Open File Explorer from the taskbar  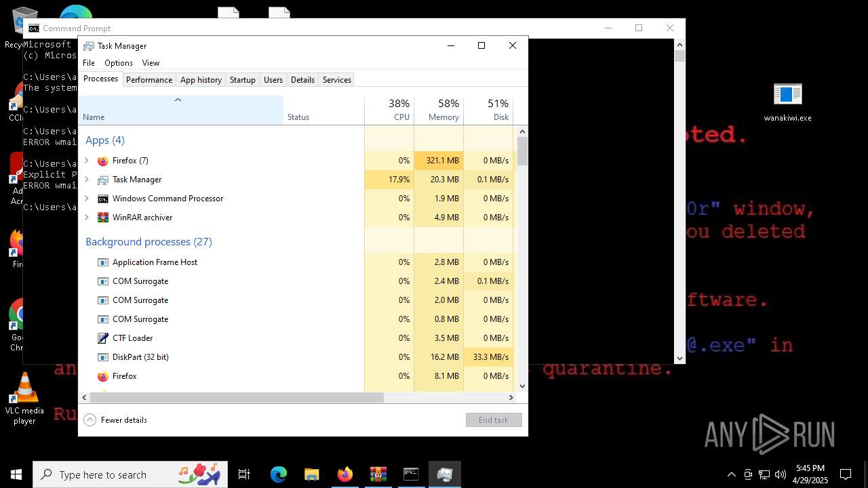tap(311, 474)
